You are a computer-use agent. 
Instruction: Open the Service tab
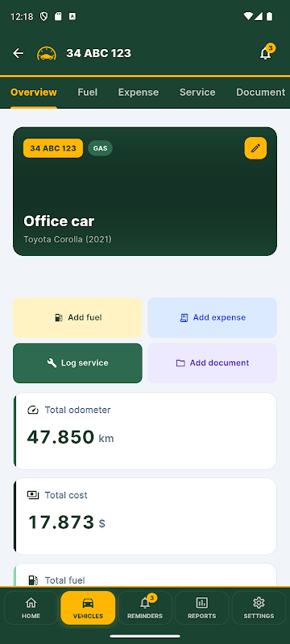(x=197, y=93)
